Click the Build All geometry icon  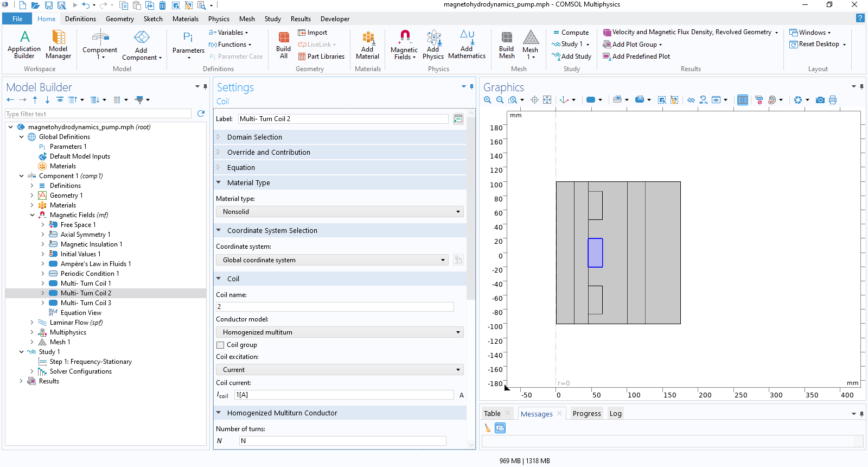pos(283,44)
